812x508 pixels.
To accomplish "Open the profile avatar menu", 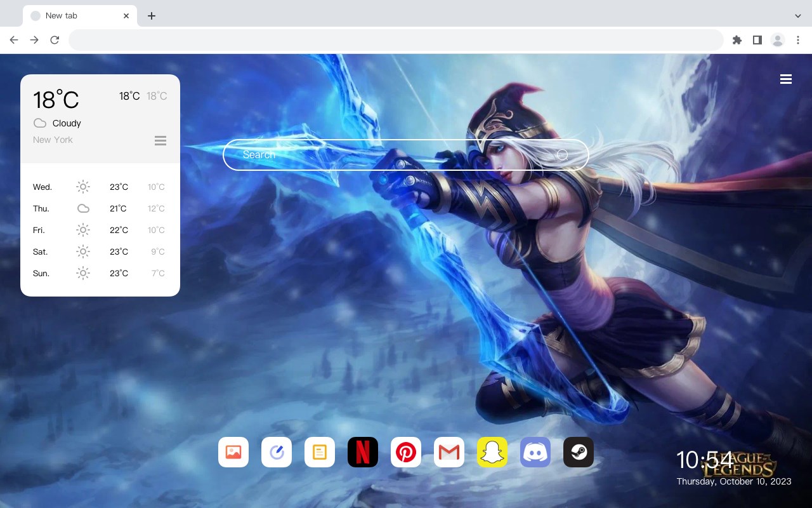I will (x=778, y=40).
